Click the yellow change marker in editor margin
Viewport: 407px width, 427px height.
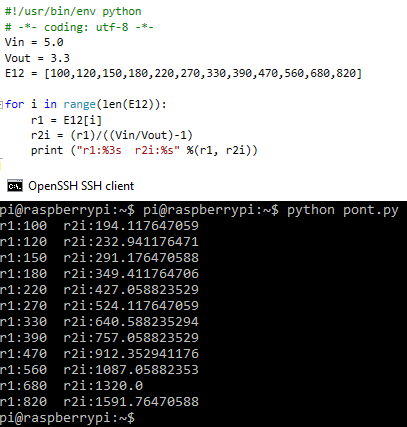coord(1,166)
